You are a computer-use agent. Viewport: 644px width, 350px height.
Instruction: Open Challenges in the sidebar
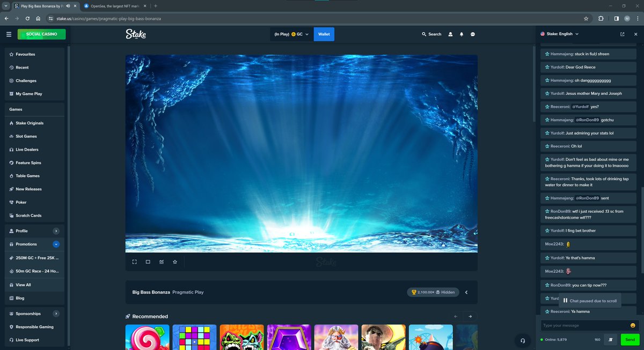(x=35, y=81)
